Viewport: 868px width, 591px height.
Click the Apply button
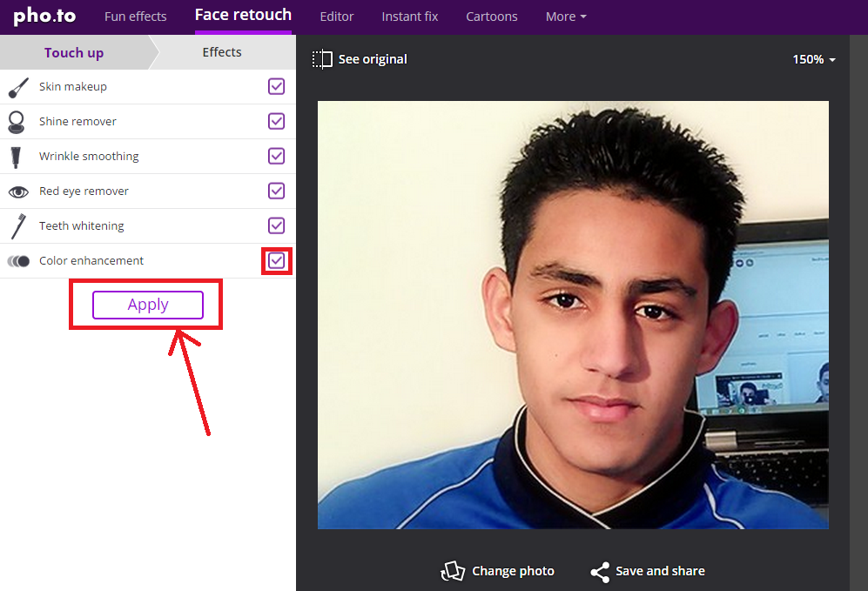tap(148, 305)
